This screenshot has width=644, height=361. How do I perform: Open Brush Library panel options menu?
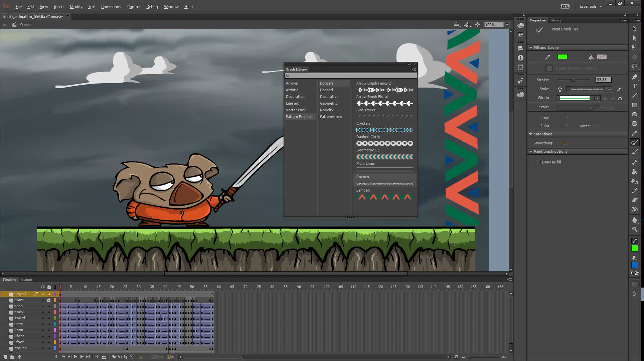pyautogui.click(x=414, y=70)
